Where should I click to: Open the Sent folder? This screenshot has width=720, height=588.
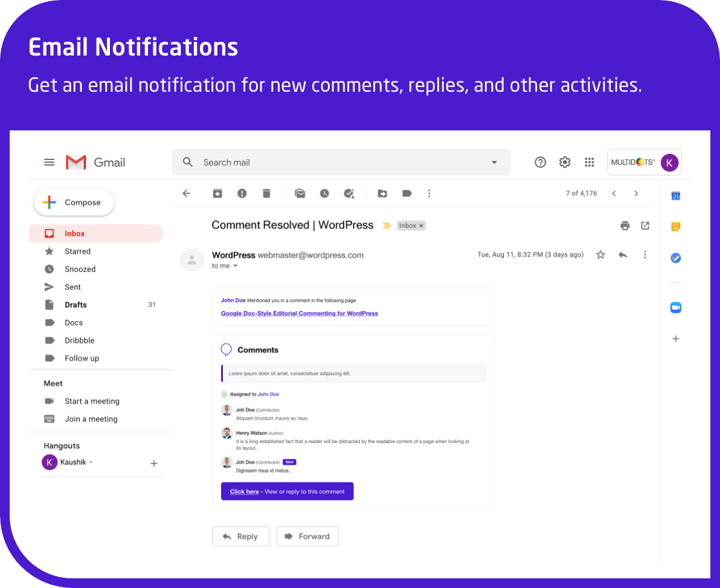(96, 287)
